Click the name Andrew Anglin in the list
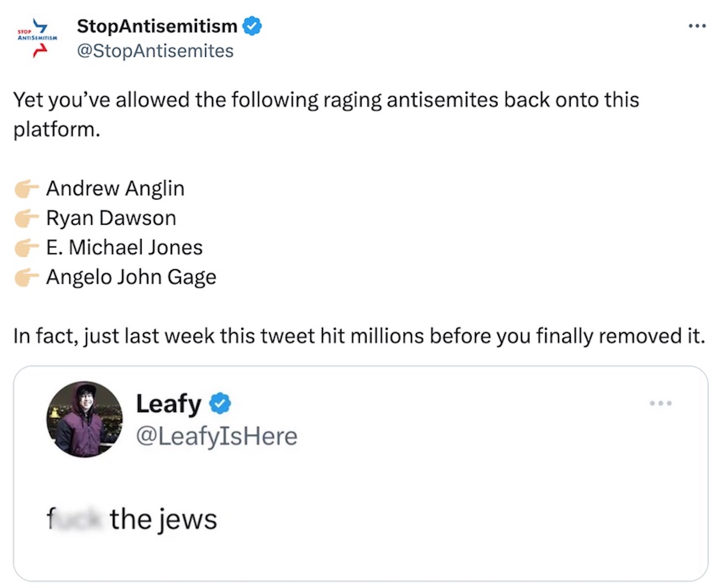The width and height of the screenshot is (718, 588). (115, 188)
